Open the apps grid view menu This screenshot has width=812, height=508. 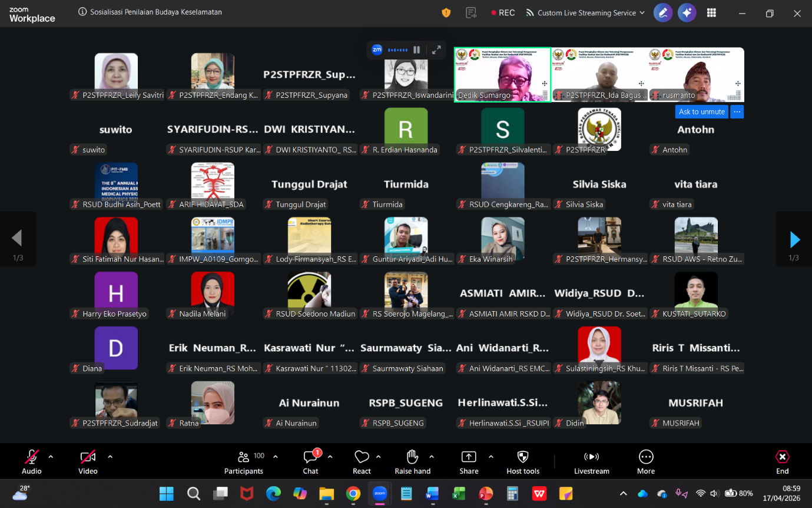(x=711, y=13)
